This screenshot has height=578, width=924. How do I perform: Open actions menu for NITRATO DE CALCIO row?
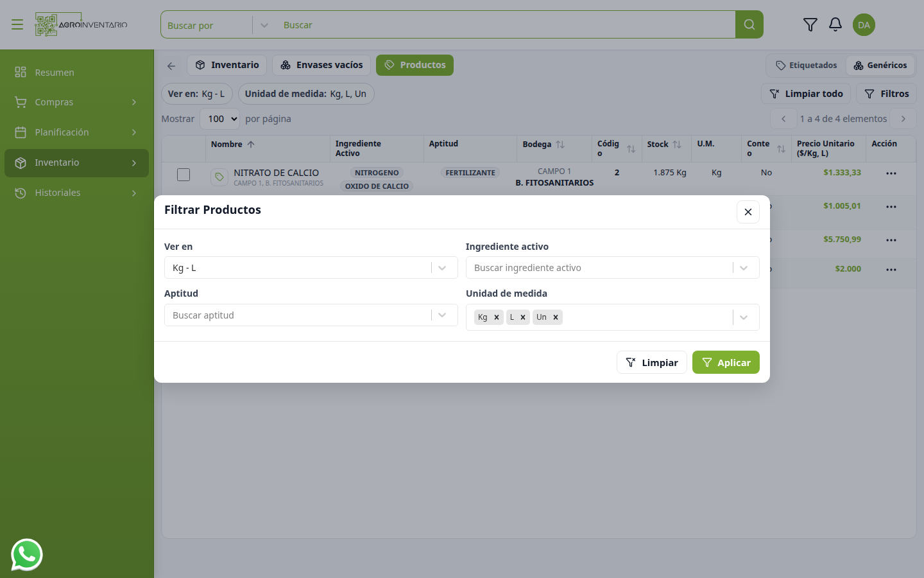[891, 173]
